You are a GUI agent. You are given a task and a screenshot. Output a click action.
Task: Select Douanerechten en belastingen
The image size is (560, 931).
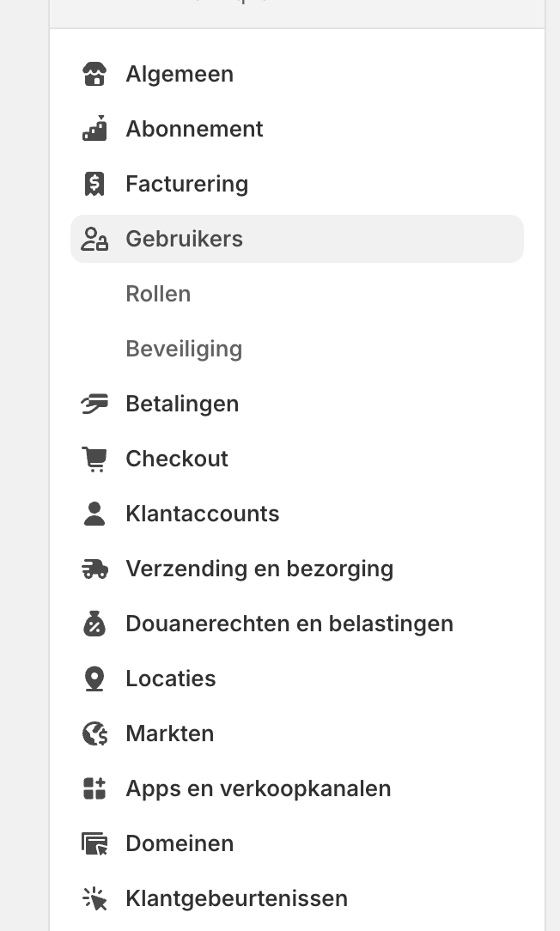point(289,624)
